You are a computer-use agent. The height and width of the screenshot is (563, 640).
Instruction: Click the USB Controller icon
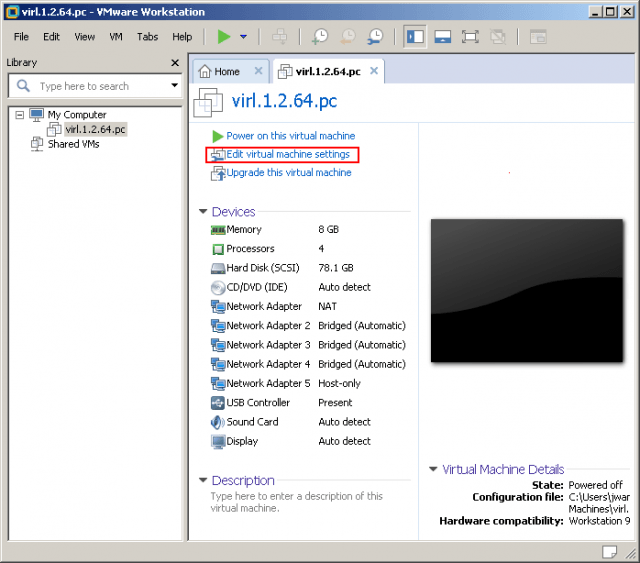point(218,403)
